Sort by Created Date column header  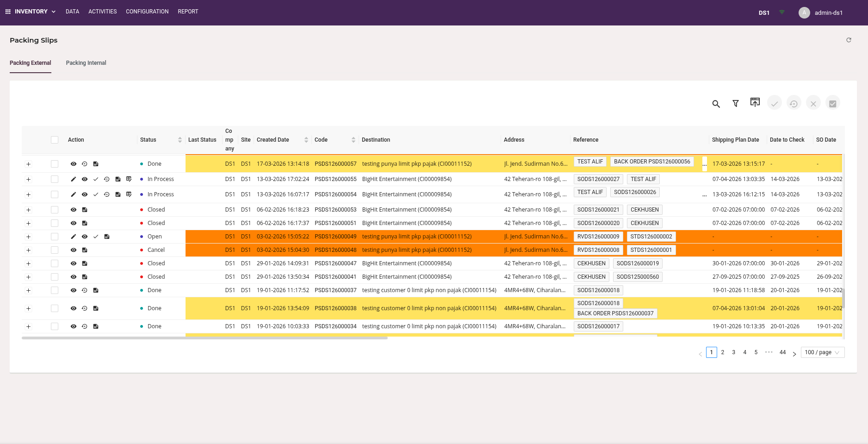[x=283, y=140]
